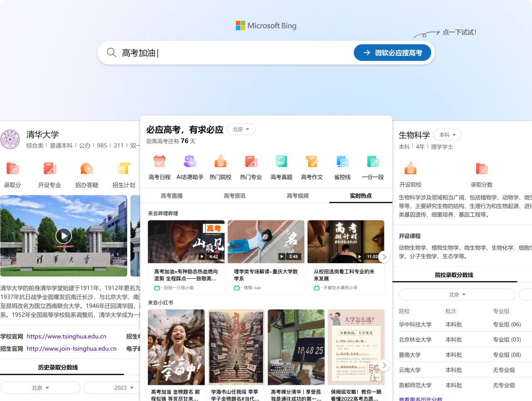
Task: Click the 录取分 icon under 清华大学
Action: (x=12, y=168)
